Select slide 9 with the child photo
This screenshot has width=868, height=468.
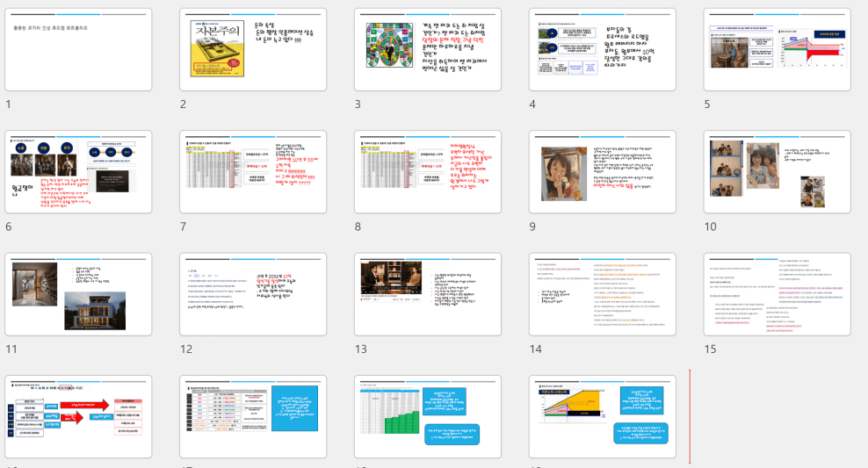click(603, 172)
